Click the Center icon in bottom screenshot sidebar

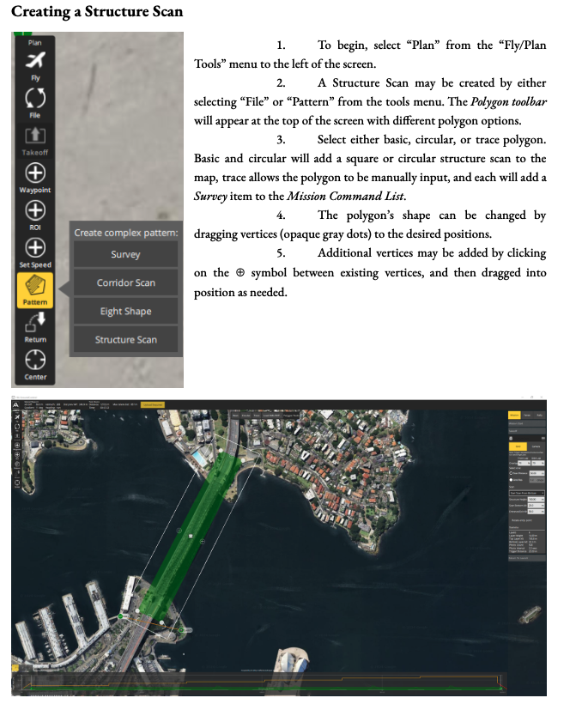tap(17, 482)
